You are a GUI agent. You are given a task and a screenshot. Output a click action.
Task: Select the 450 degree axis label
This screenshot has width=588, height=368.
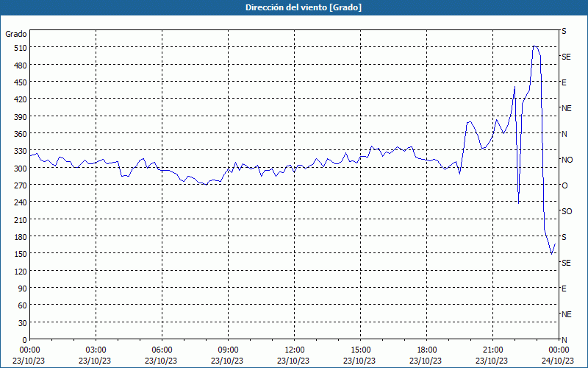(21, 82)
